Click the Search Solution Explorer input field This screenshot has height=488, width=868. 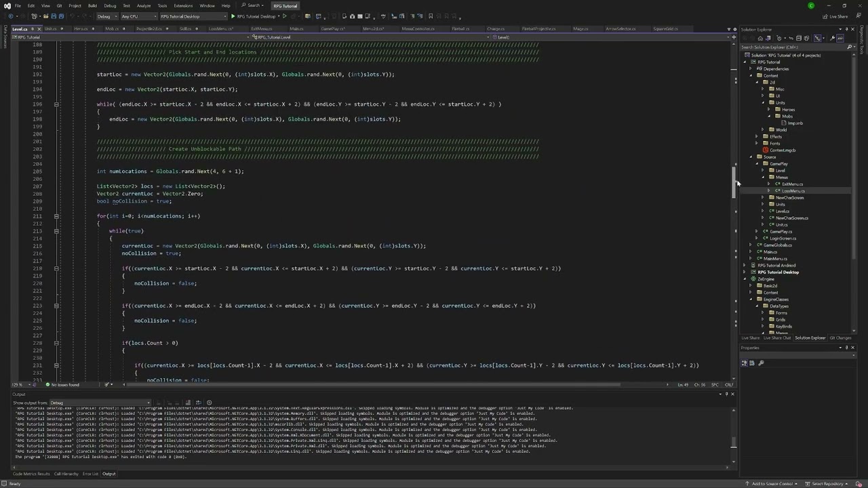(x=792, y=47)
